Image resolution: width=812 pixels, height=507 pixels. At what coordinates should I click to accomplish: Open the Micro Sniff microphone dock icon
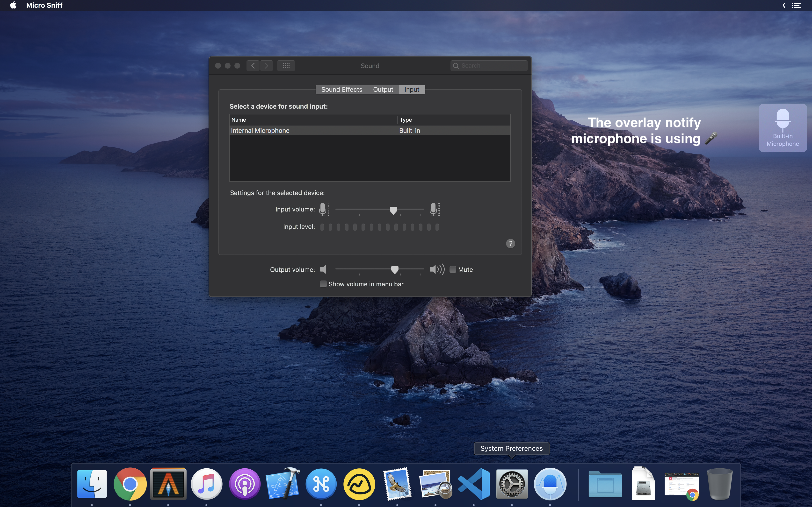pyautogui.click(x=550, y=484)
